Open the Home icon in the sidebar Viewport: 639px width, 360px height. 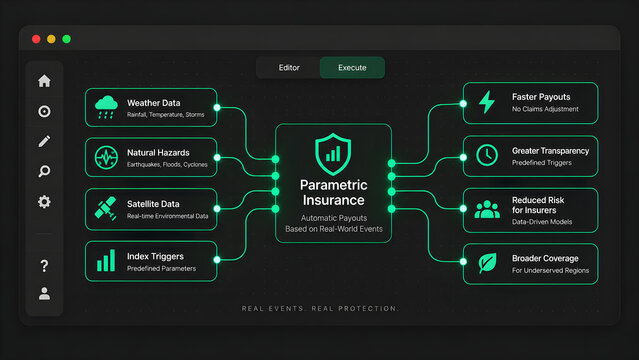click(x=44, y=81)
